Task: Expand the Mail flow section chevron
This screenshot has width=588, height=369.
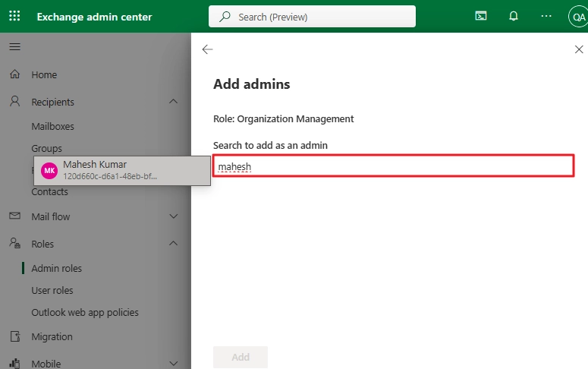Action: coord(173,216)
